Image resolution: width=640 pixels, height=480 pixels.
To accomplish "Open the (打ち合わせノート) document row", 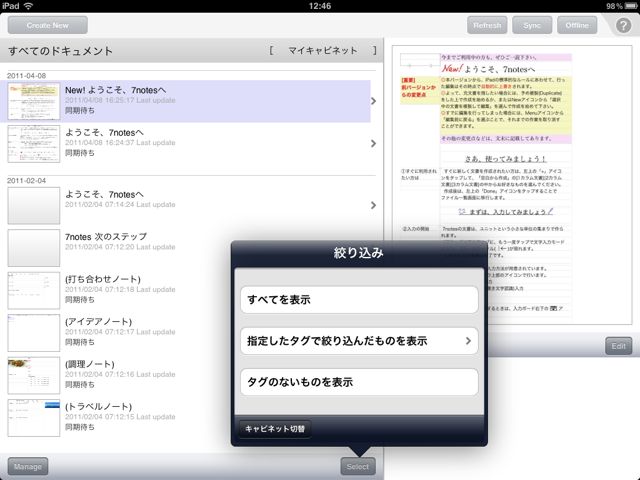I will click(x=118, y=290).
